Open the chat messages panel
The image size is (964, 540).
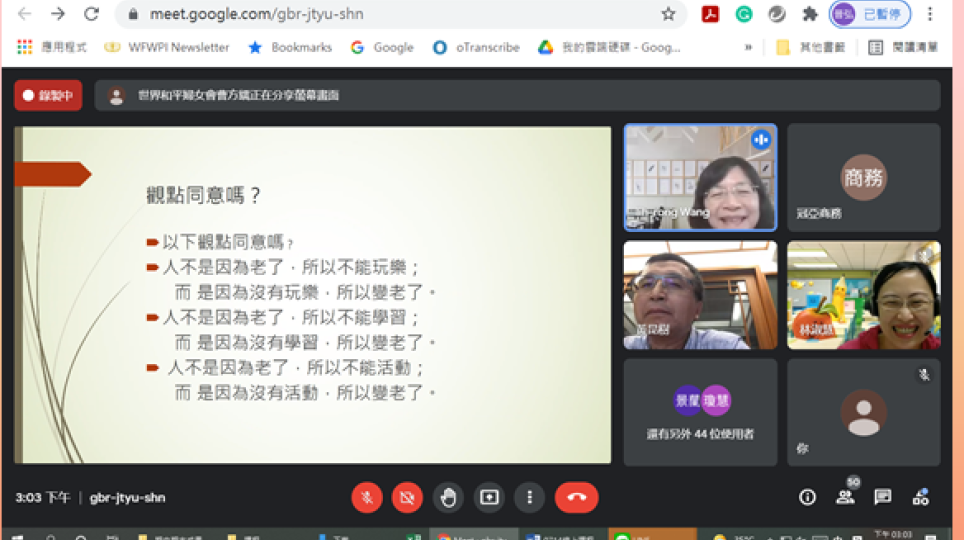pos(883,497)
